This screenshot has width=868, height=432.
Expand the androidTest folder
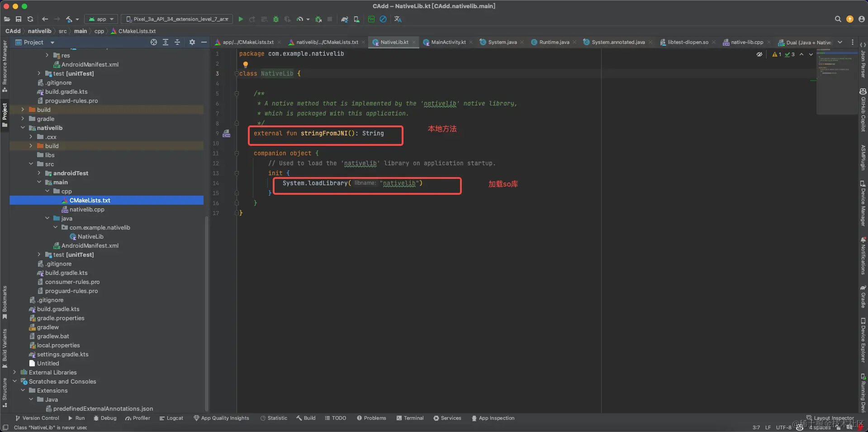point(39,173)
